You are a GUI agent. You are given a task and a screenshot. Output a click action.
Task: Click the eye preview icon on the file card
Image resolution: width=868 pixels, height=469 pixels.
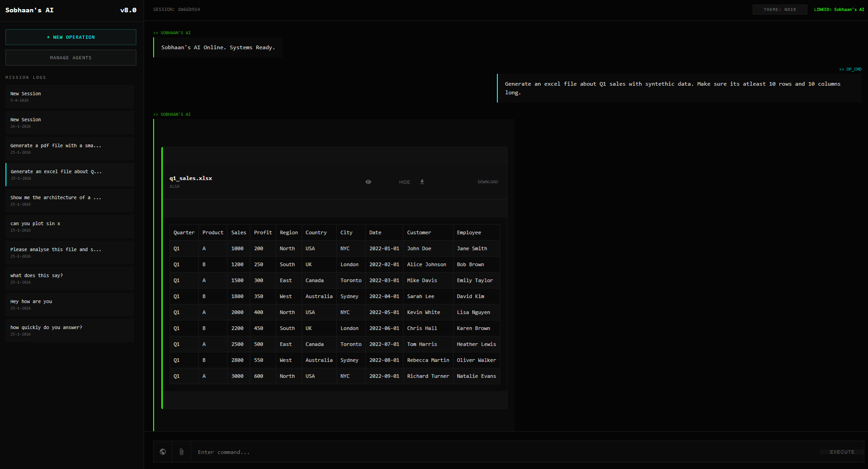[x=368, y=181]
